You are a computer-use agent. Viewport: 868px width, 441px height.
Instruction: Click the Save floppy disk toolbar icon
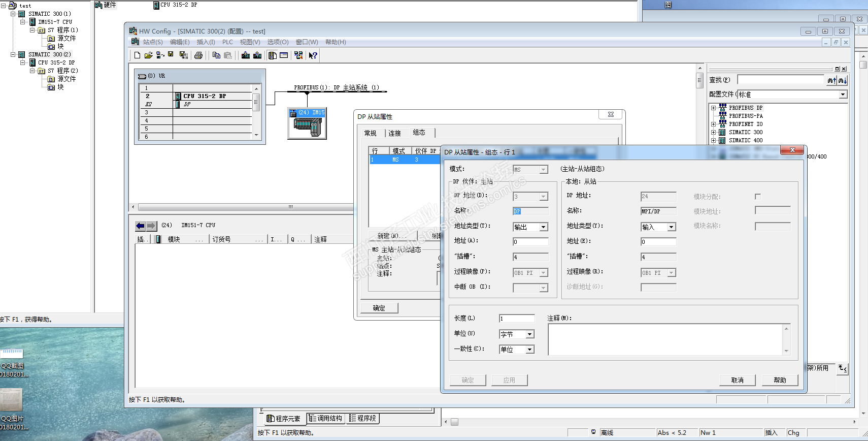pyautogui.click(x=171, y=55)
